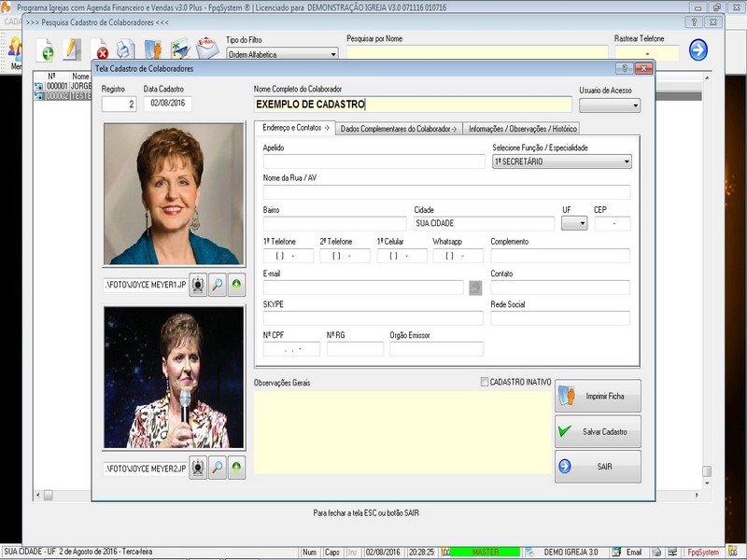
Task: Click the edit record pencil icon
Action: pos(72,49)
